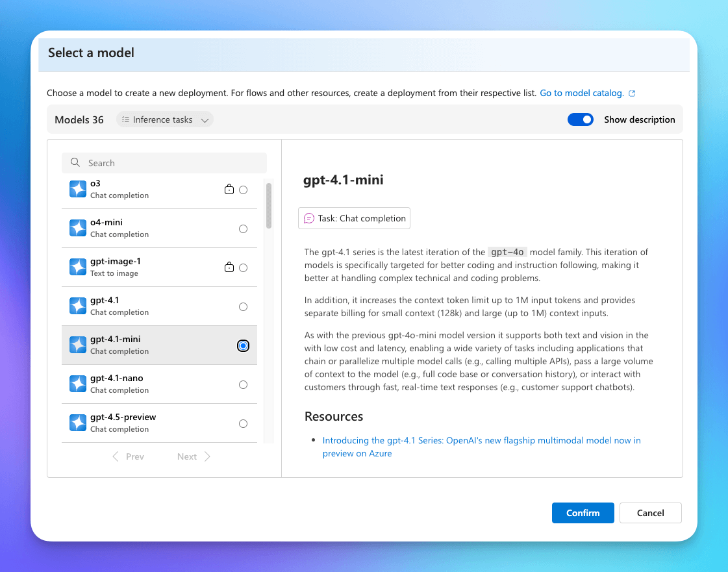Click the external link icon by model catalog
Viewport: 728px width, 572px height.
click(x=633, y=93)
